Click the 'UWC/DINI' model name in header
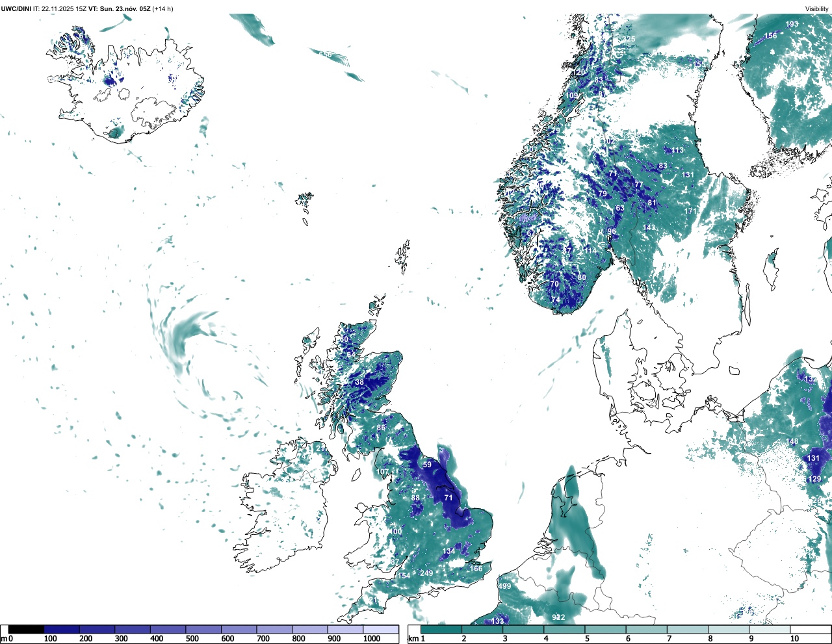Viewport: 832px width, 644px height. point(16,8)
